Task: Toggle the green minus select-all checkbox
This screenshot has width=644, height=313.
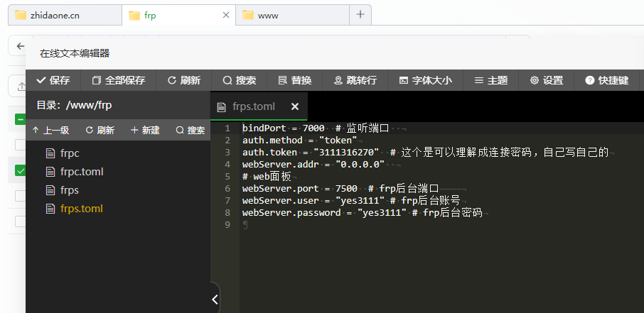Action: pyautogui.click(x=20, y=119)
